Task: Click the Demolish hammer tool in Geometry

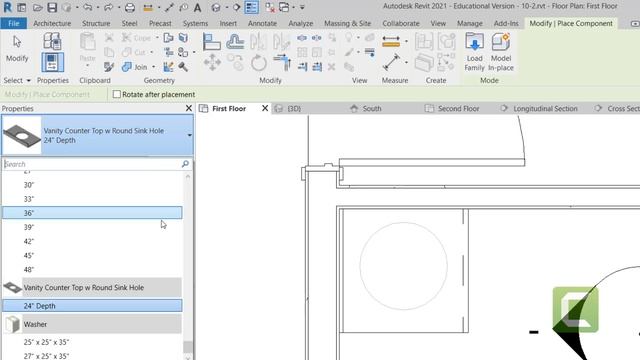Action: click(183, 67)
